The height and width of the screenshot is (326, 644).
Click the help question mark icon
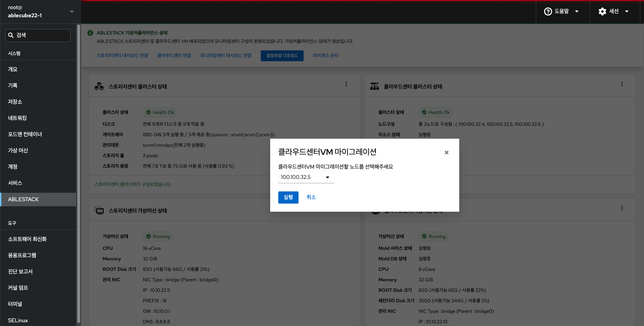pyautogui.click(x=548, y=11)
